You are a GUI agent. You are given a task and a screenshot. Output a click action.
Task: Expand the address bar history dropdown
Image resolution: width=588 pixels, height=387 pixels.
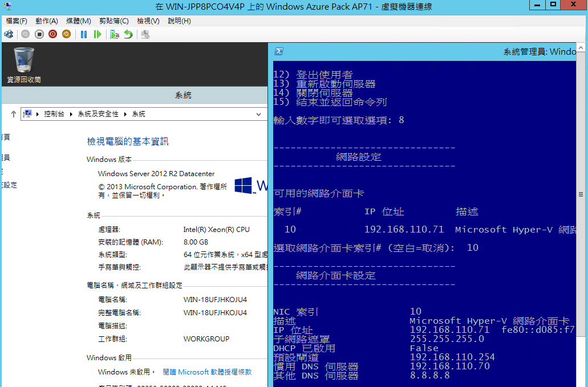click(258, 114)
